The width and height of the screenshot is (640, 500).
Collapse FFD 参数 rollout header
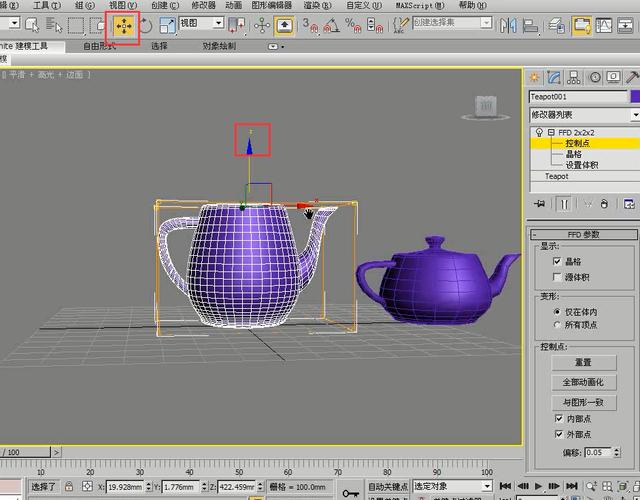[x=584, y=234]
